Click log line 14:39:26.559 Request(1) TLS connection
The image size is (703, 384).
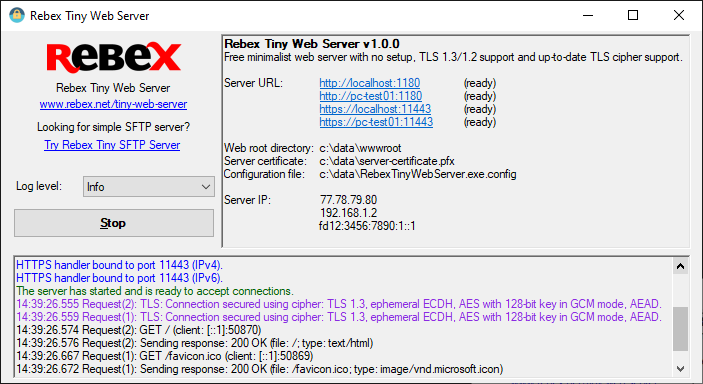pyautogui.click(x=339, y=317)
